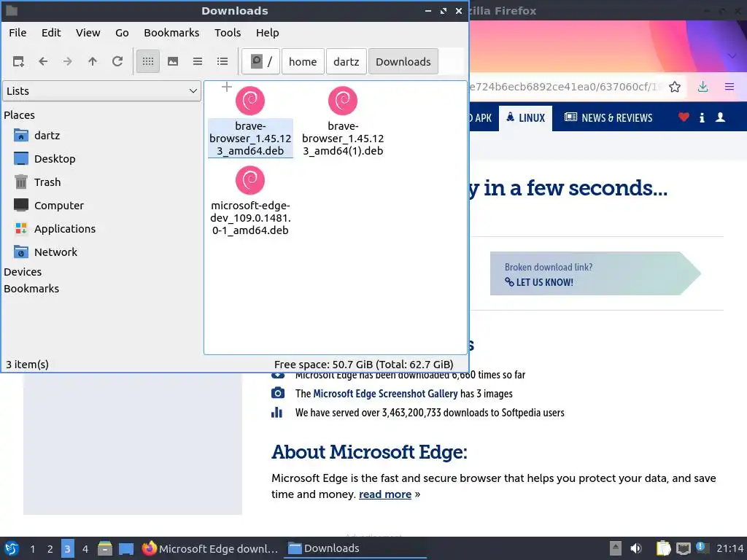This screenshot has width=747, height=560.
Task: Click the Softpedia user account icon
Action: [720, 117]
